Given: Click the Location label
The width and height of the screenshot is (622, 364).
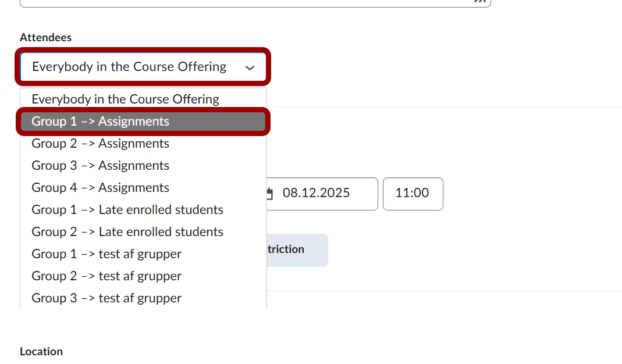Looking at the screenshot, I should point(41,352).
